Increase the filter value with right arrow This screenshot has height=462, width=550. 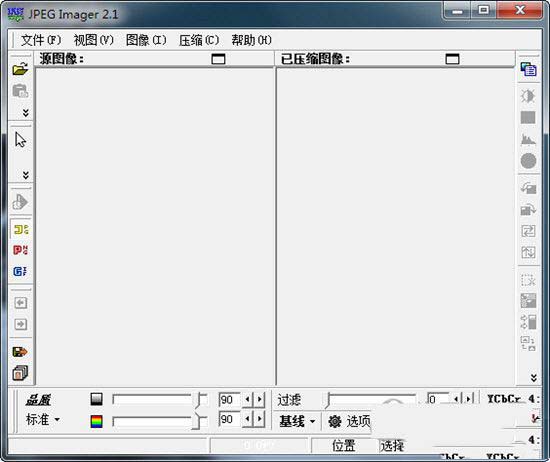(x=468, y=399)
